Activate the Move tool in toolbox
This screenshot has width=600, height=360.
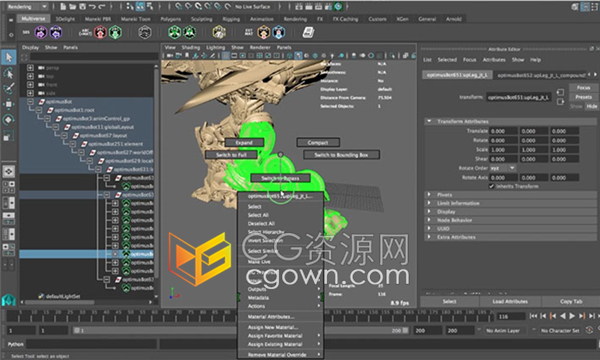point(9,104)
